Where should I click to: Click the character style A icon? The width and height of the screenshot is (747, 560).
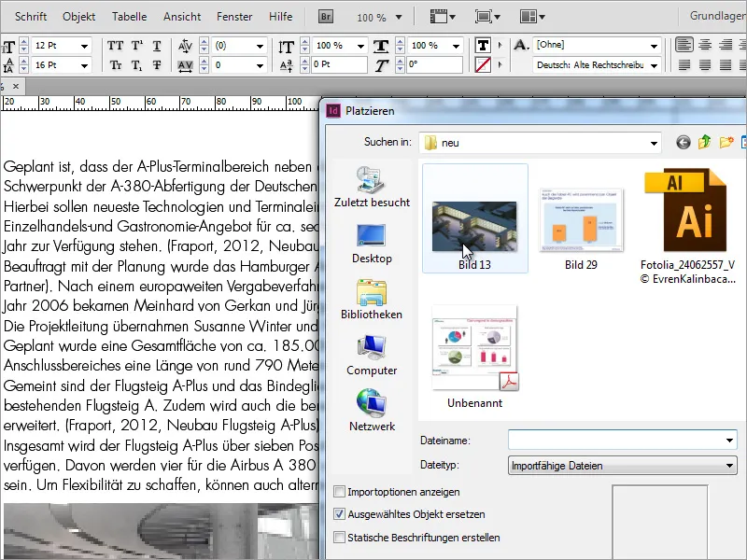[x=521, y=45]
